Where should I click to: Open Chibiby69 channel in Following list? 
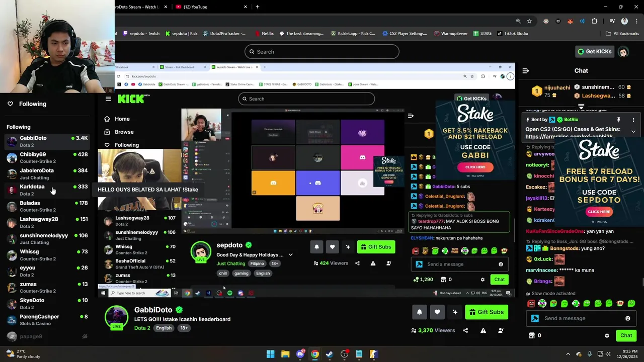(47, 158)
